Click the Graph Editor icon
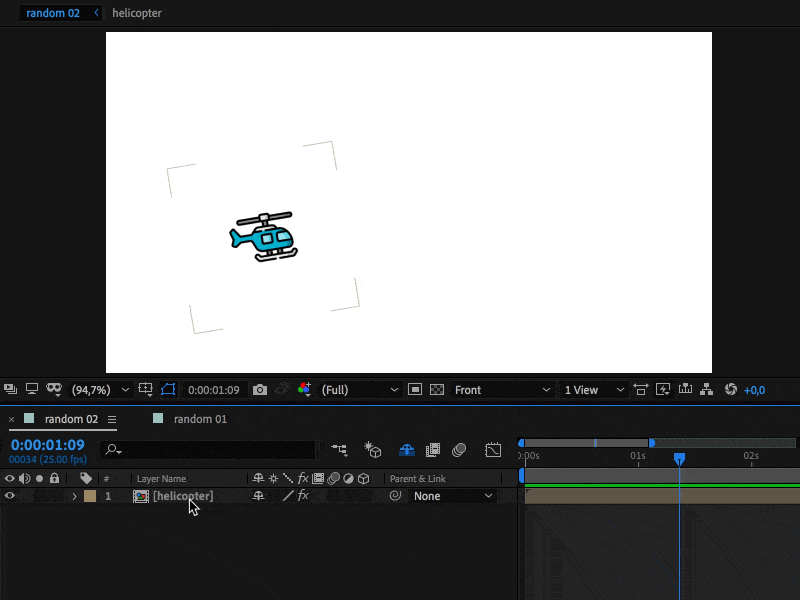This screenshot has width=800, height=600. tap(493, 450)
